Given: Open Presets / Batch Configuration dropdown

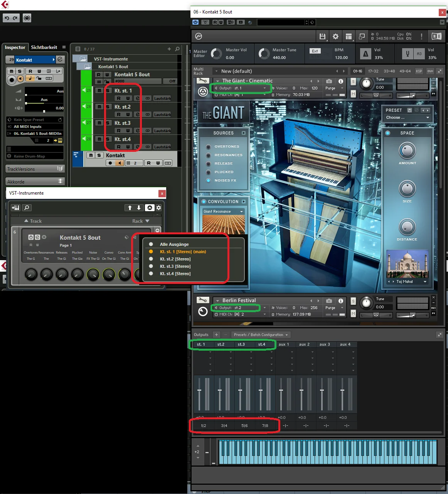Looking at the screenshot, I should [261, 335].
